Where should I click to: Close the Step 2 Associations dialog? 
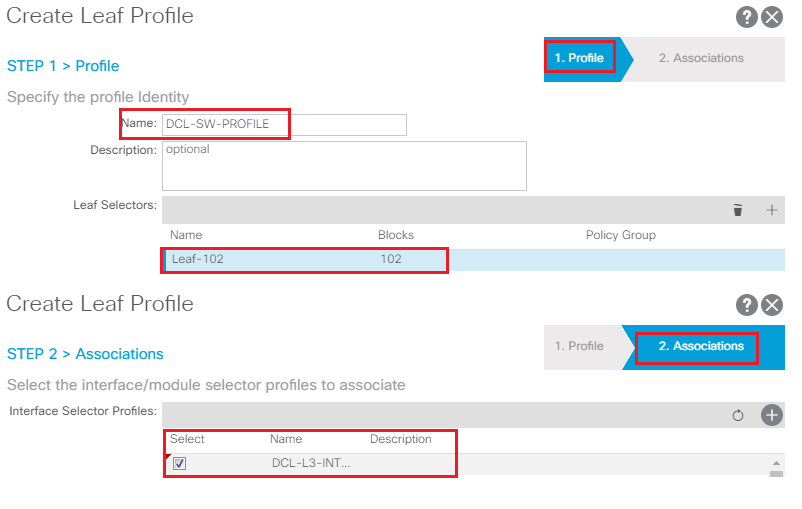click(772, 305)
